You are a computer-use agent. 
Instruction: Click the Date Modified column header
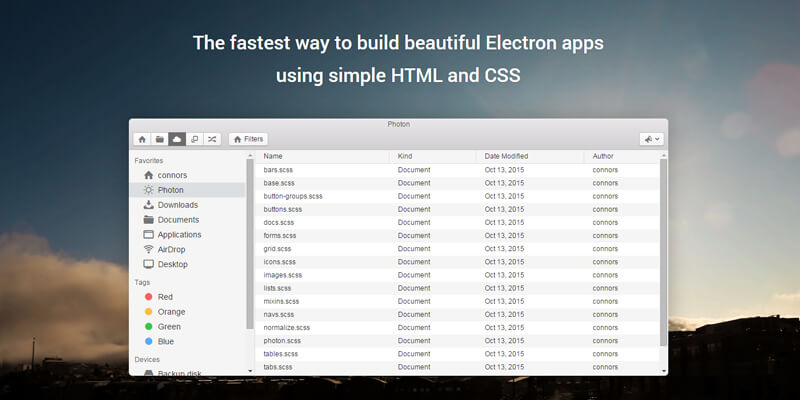tap(506, 156)
